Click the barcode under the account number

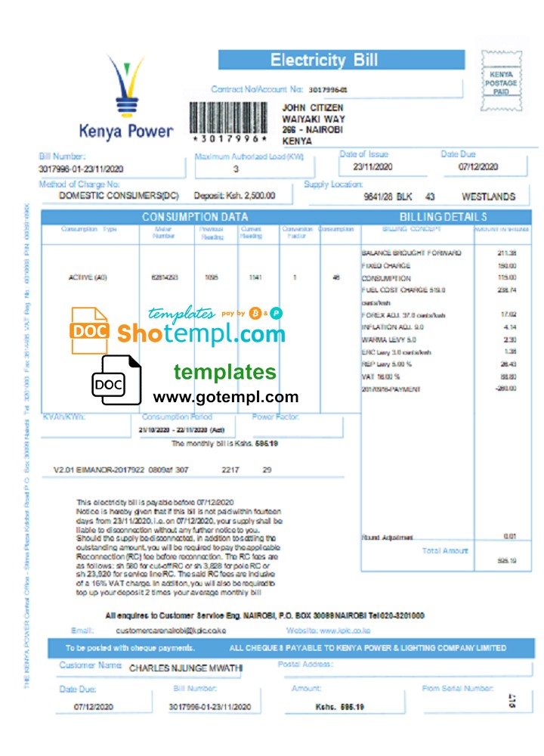[228, 118]
